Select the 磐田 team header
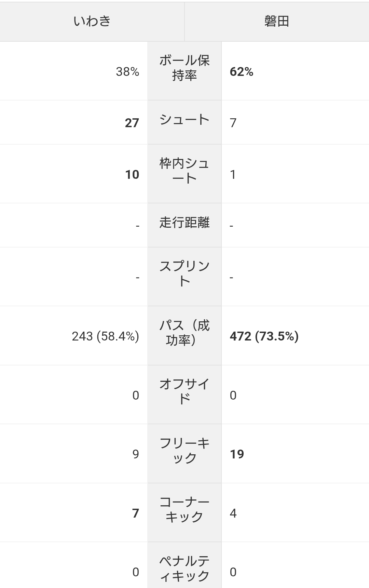 point(277,22)
